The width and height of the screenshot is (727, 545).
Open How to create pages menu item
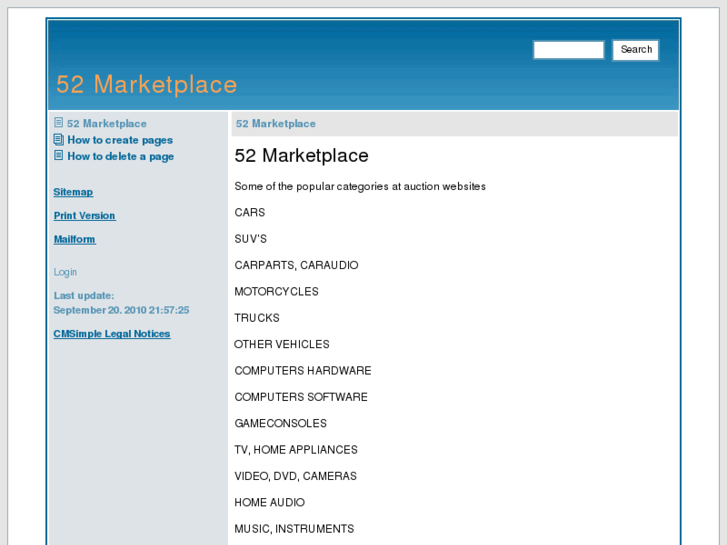pyautogui.click(x=120, y=140)
